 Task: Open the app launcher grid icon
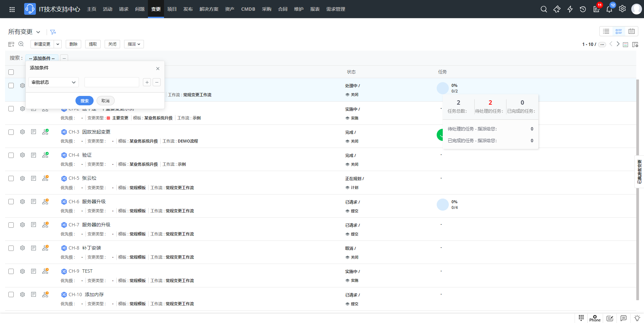tap(12, 9)
